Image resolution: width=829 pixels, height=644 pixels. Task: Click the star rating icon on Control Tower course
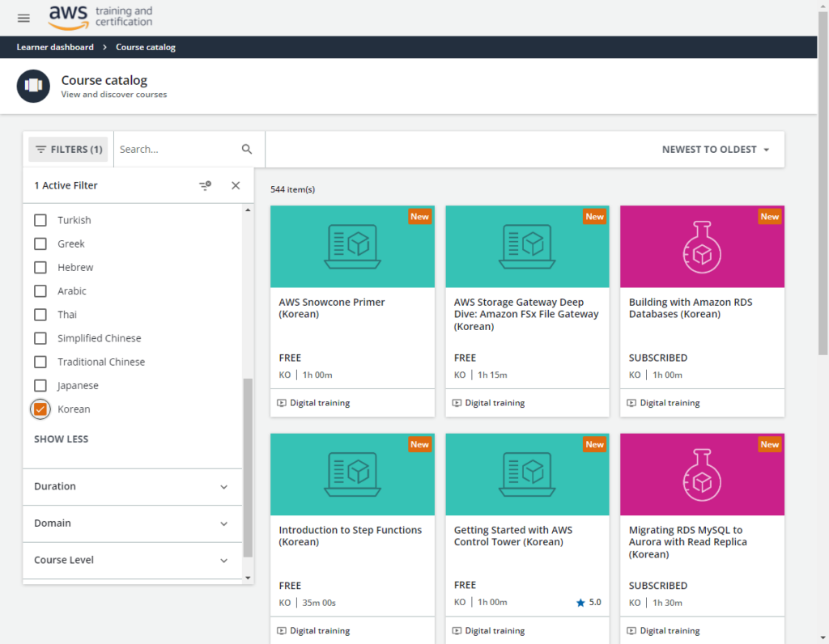pos(580,602)
